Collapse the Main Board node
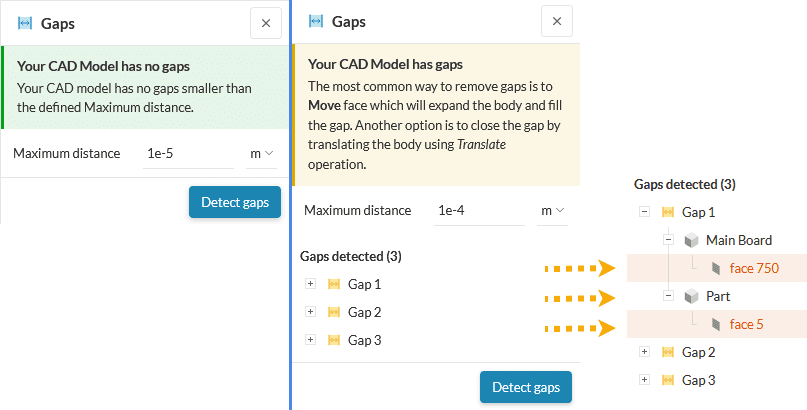Image resolution: width=807 pixels, height=410 pixels. [x=668, y=240]
